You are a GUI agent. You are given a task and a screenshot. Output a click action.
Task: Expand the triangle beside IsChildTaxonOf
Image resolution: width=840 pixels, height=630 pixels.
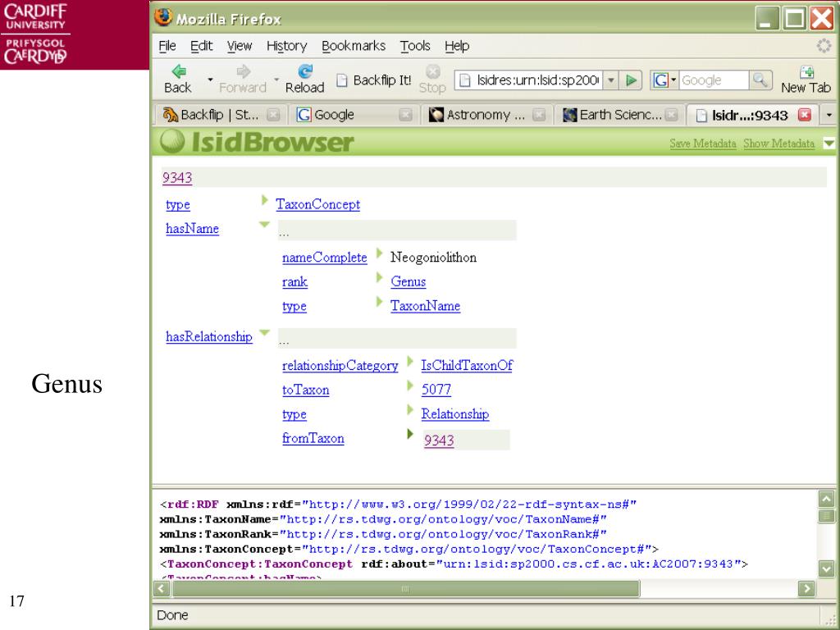point(410,361)
